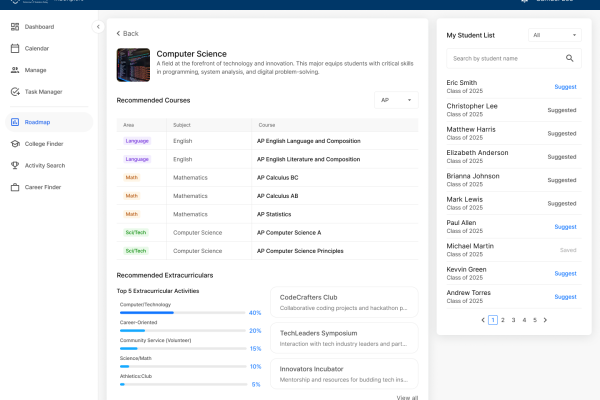Click the Career-Oriented 20% progress bar

pos(183,331)
